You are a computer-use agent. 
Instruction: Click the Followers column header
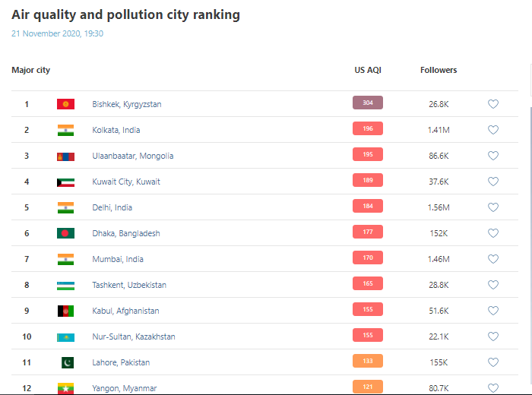point(439,70)
